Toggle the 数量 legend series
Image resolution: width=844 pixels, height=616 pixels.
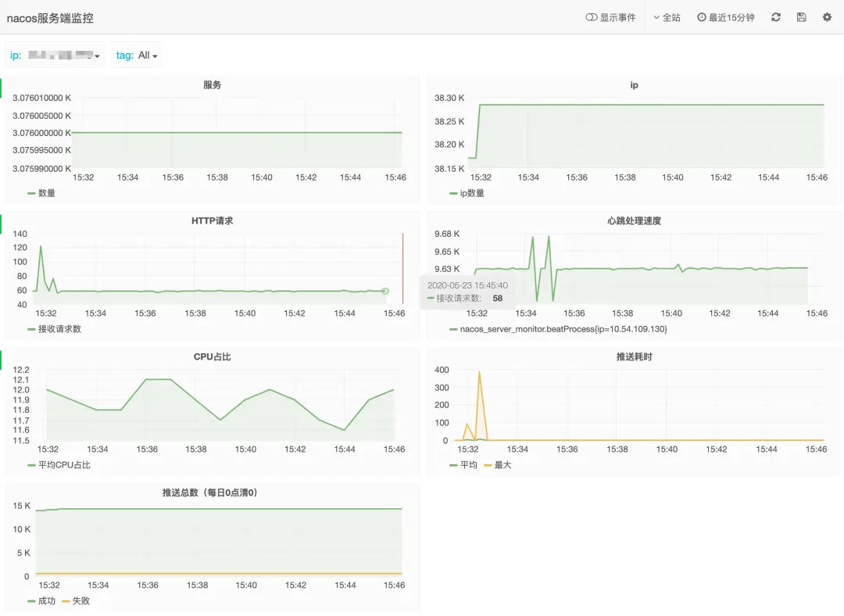41,193
